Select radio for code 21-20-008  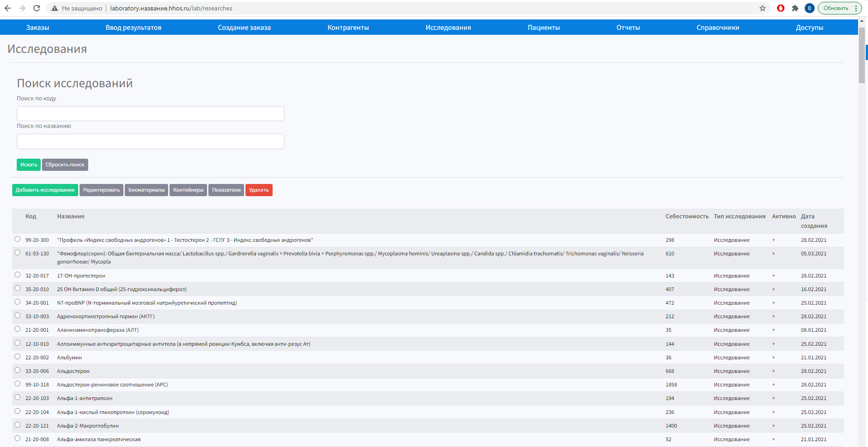click(17, 438)
